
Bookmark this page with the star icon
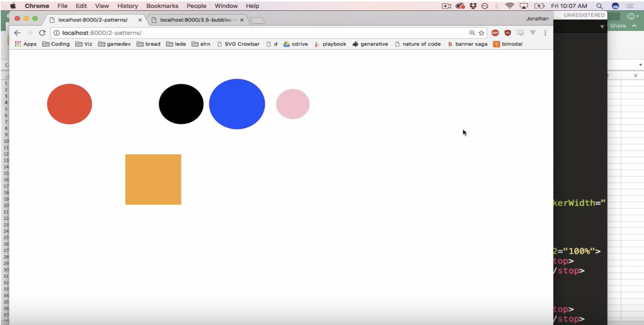481,33
